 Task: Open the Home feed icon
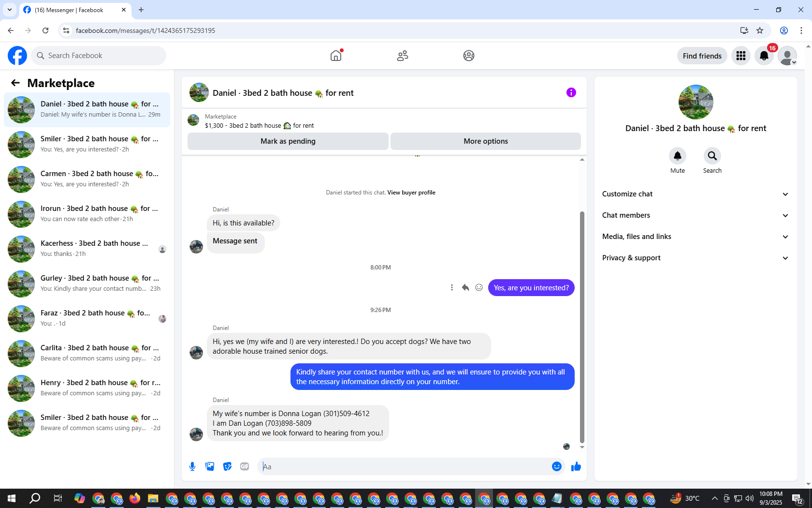click(x=336, y=56)
